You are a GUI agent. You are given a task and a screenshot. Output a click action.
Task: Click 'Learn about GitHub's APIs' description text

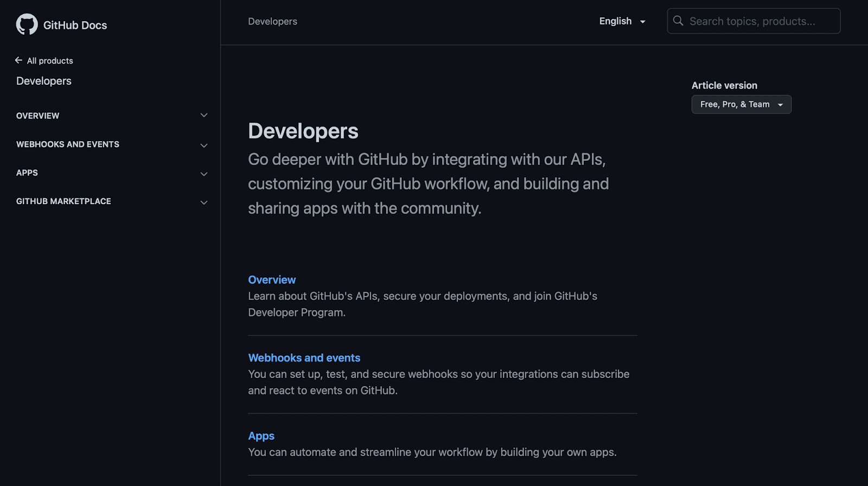pyautogui.click(x=423, y=304)
